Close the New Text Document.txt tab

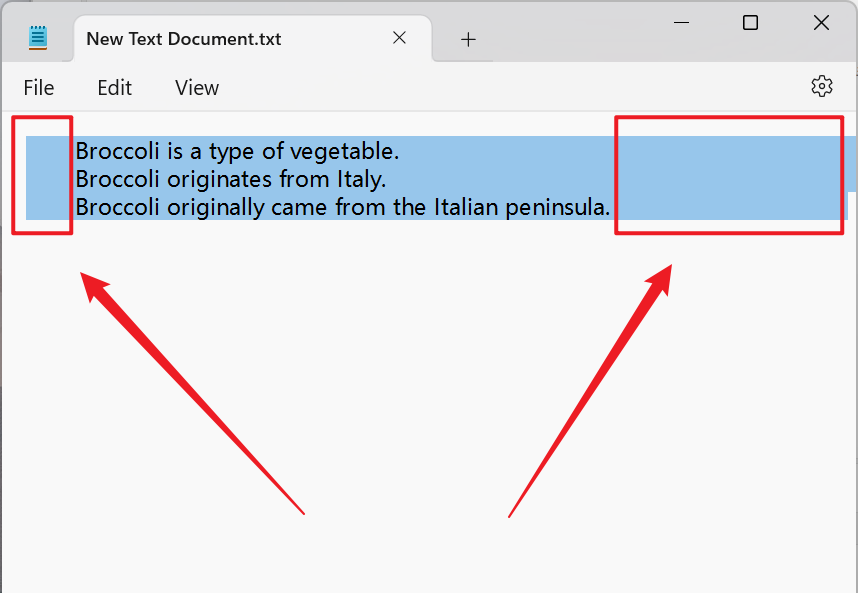(399, 38)
